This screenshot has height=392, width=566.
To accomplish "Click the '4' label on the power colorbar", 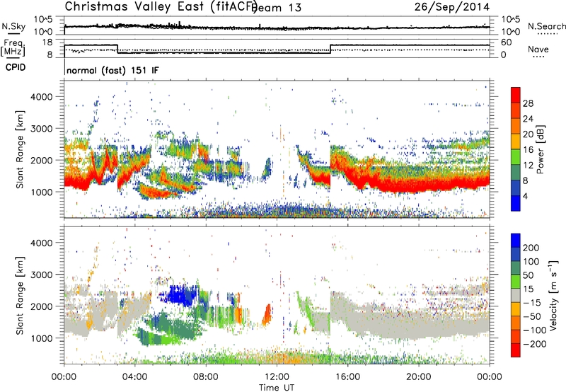I will point(526,196).
